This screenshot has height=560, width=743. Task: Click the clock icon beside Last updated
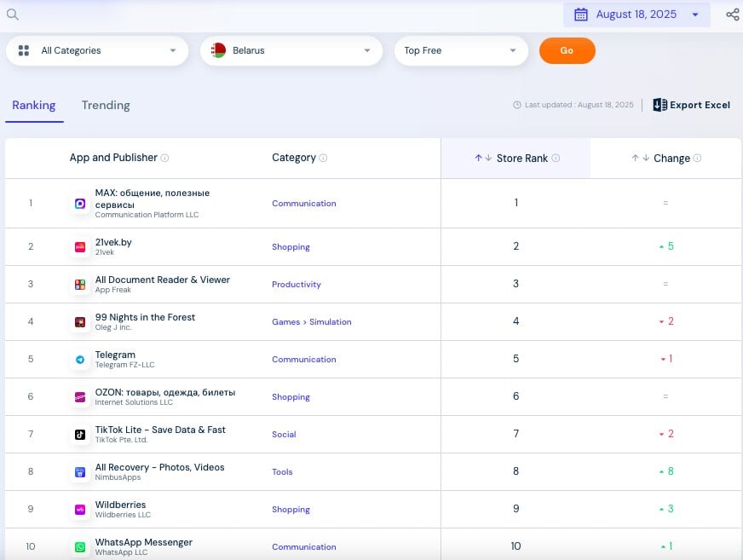pos(517,105)
